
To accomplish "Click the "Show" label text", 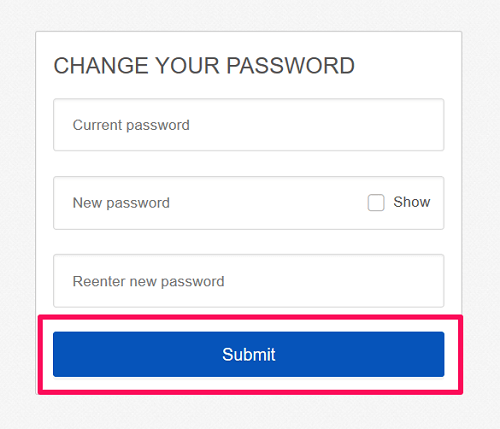I will click(412, 202).
